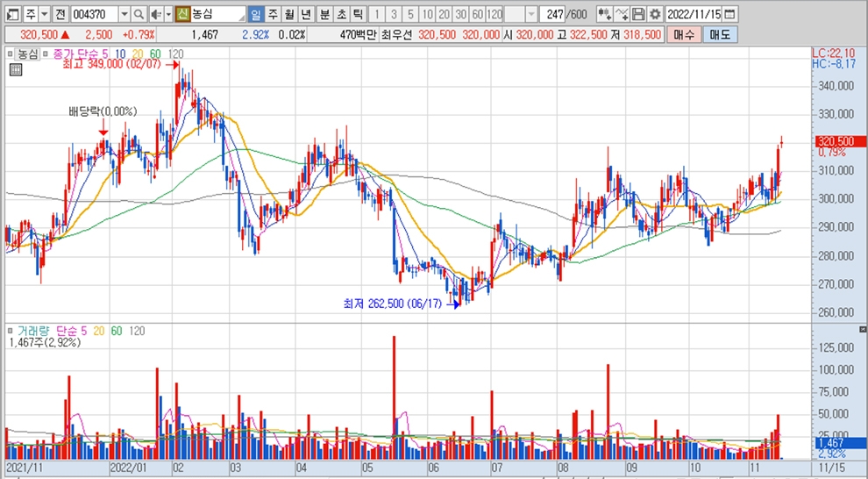This screenshot has width=868, height=479.
Task: Click the 247 candle count input field
Action: [552, 15]
